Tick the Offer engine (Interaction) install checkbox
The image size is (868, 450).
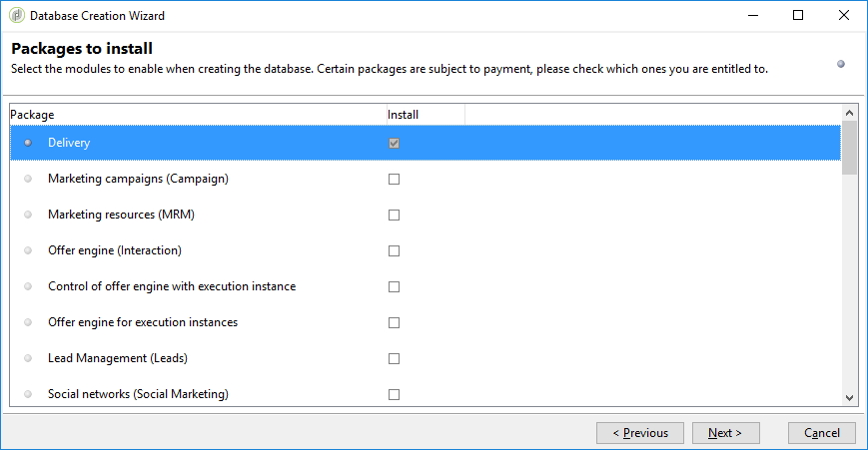click(394, 251)
